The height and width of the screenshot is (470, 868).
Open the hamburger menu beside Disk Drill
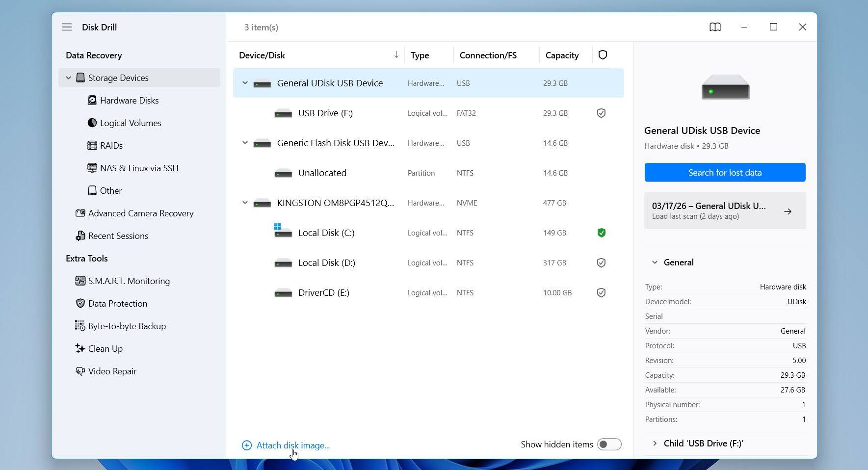67,27
